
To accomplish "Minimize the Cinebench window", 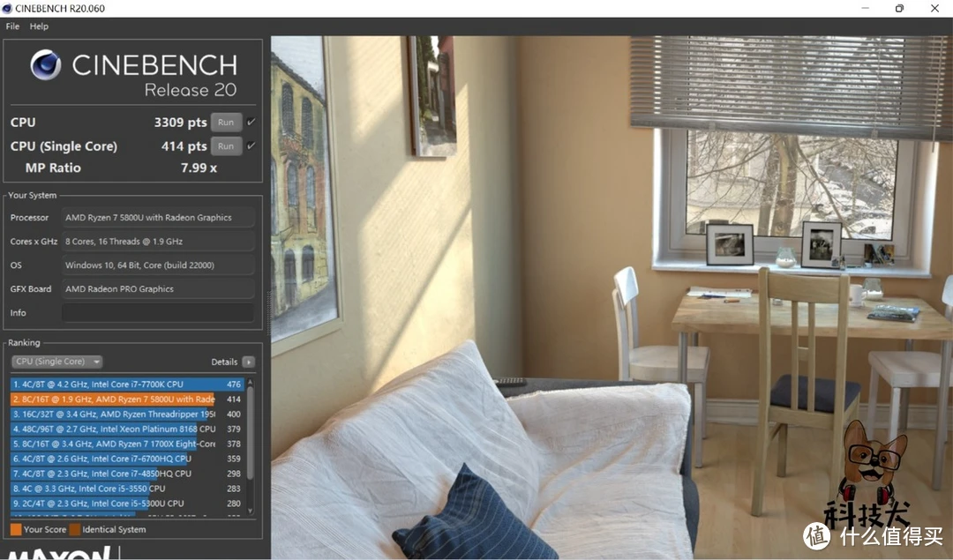I will tap(865, 9).
